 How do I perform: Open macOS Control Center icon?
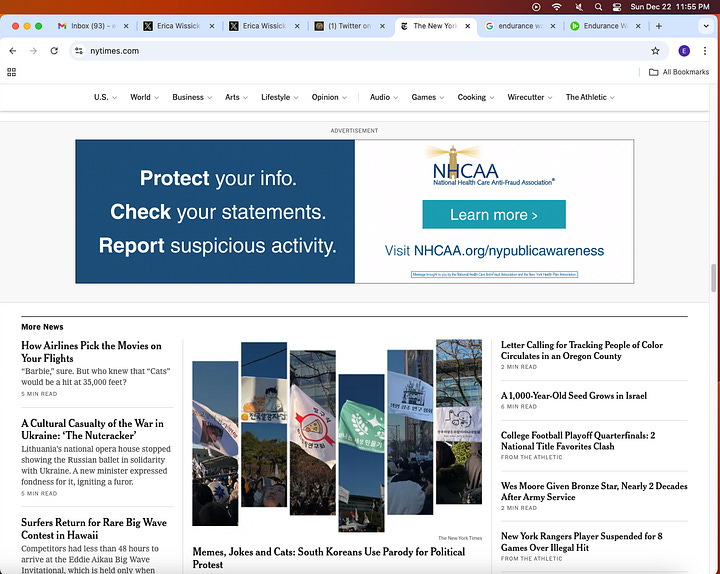(617, 7)
